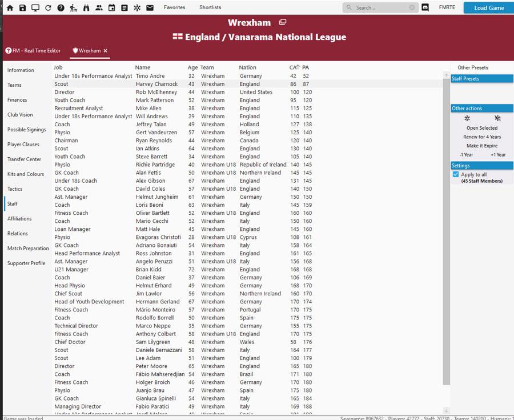Image resolution: width=514 pixels, height=420 pixels.
Task: Open the Favorites menu
Action: tap(174, 7)
